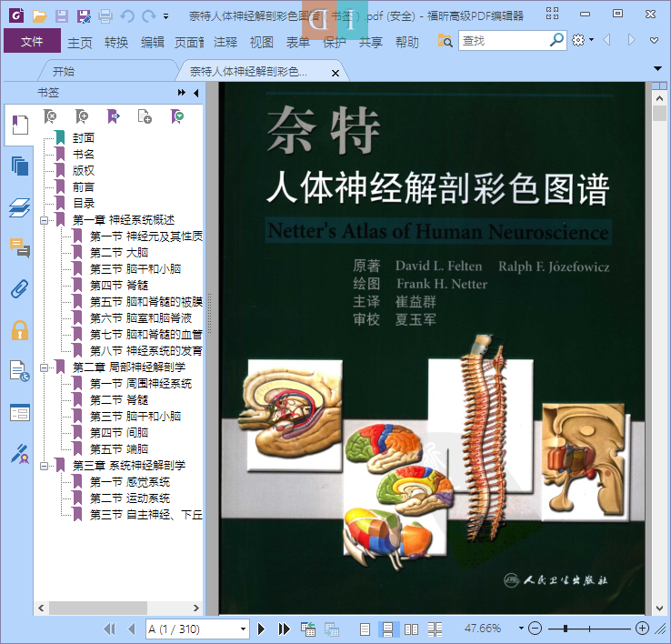This screenshot has height=644, width=671.
Task: Click the magnifier search button
Action: point(556,40)
